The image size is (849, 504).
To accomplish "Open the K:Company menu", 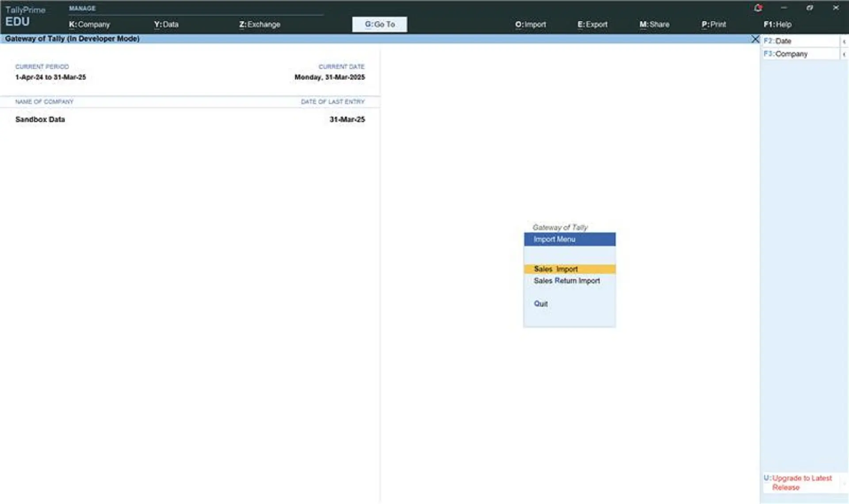I will (89, 24).
